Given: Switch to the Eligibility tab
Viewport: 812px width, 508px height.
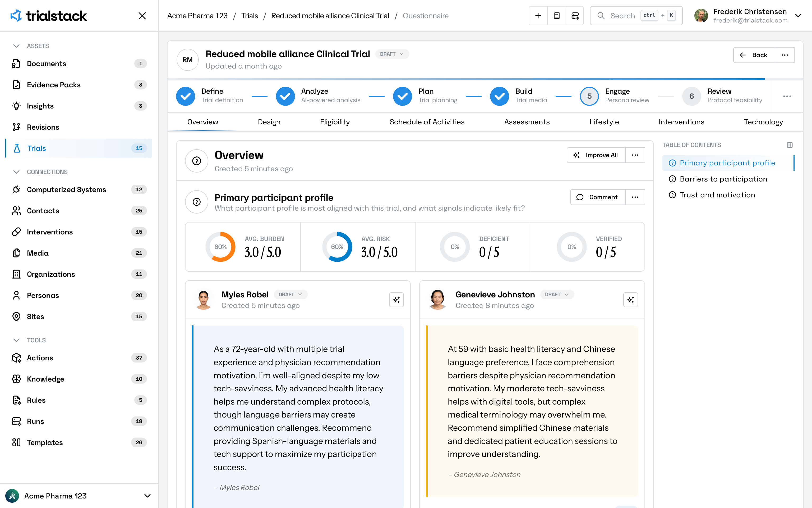Looking at the screenshot, I should 335,122.
